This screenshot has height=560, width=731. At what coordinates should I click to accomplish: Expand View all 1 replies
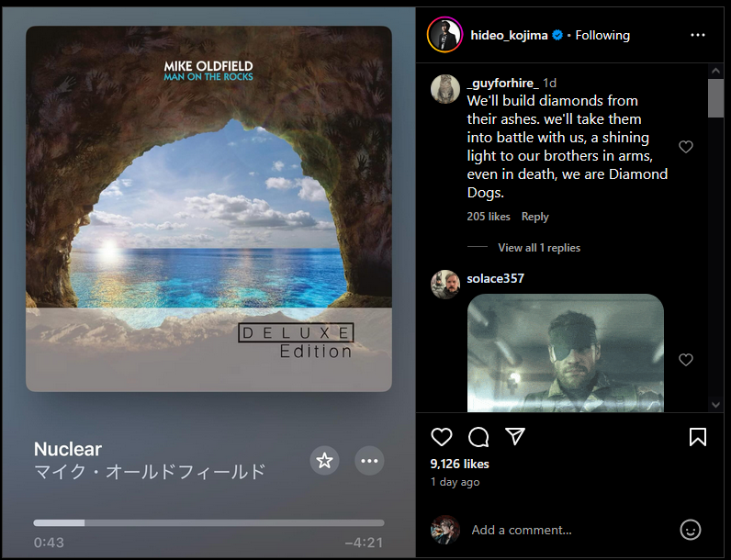point(539,248)
